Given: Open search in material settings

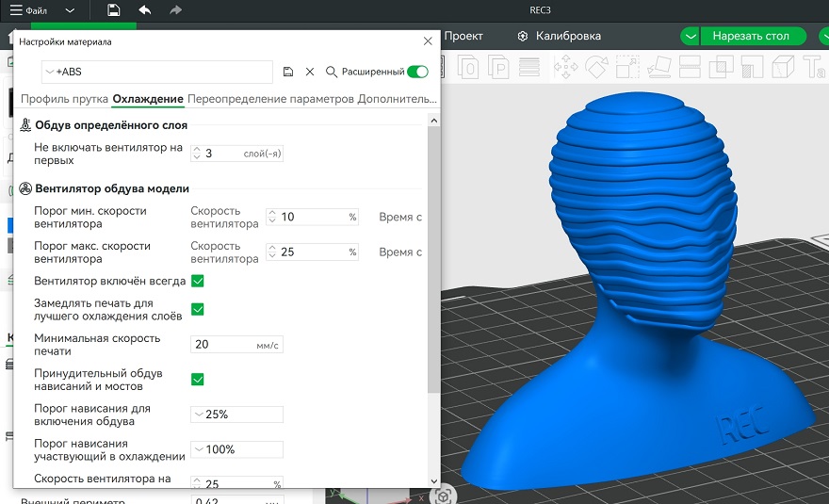Looking at the screenshot, I should click(x=332, y=72).
